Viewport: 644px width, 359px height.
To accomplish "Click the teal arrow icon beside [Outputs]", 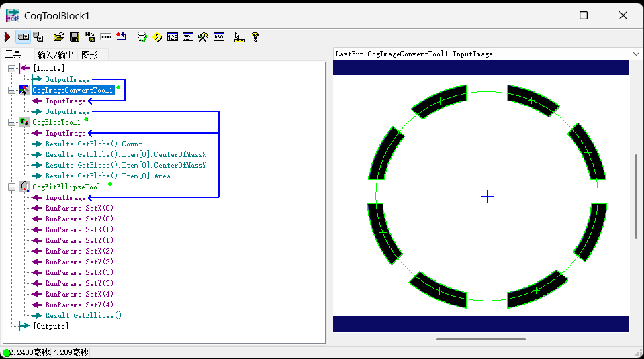I will point(24,325).
